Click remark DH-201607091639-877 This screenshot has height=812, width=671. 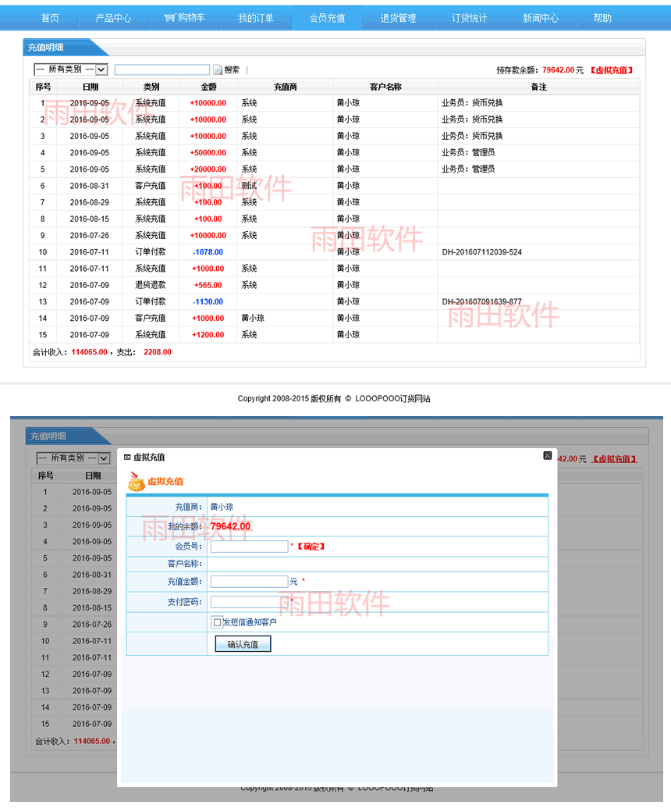[481, 302]
